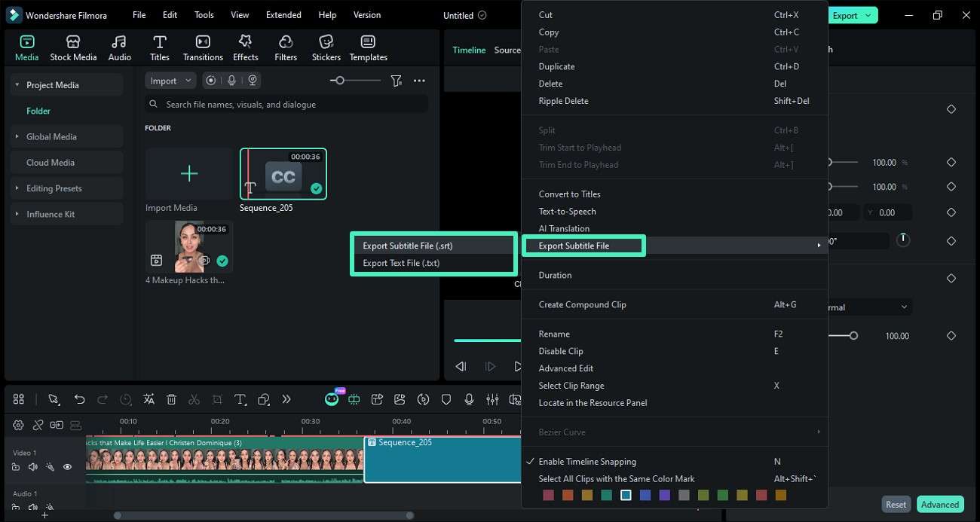Open the Export button dropdown arrow
This screenshot has height=522, width=980.
(x=868, y=15)
